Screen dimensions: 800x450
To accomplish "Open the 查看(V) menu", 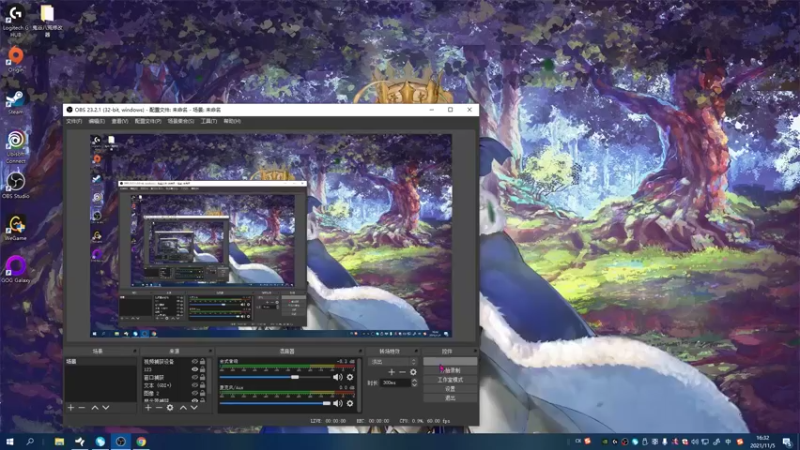I will click(x=120, y=121).
